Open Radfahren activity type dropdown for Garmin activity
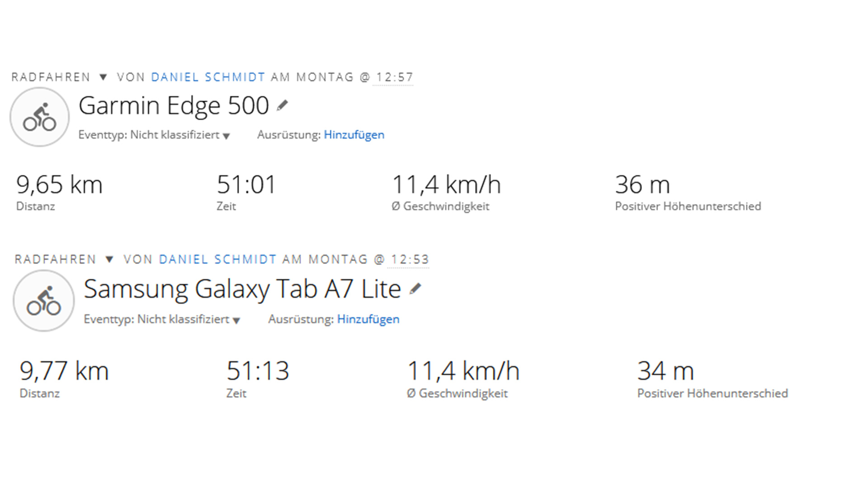 click(103, 77)
